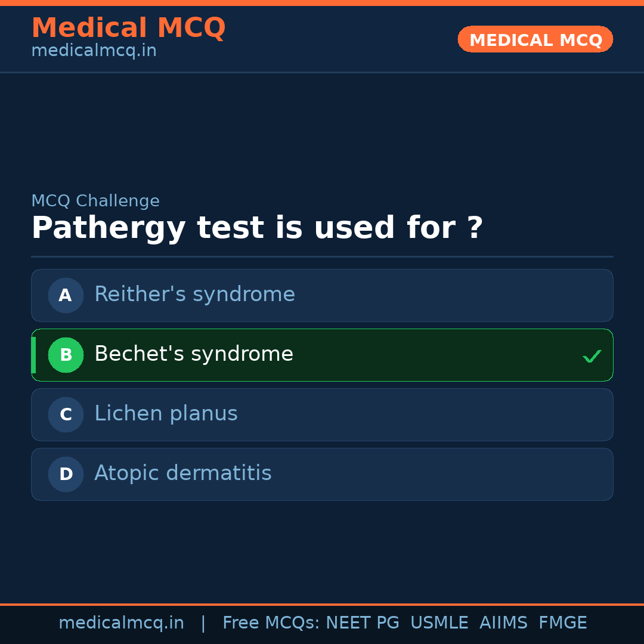Image resolution: width=644 pixels, height=644 pixels.
Task: Click the A option circle icon
Action: coord(66,295)
